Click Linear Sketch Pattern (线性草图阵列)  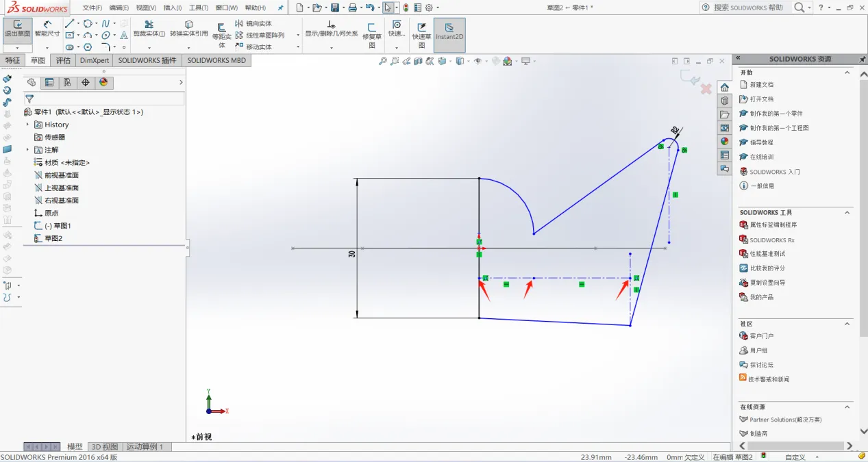coord(260,35)
